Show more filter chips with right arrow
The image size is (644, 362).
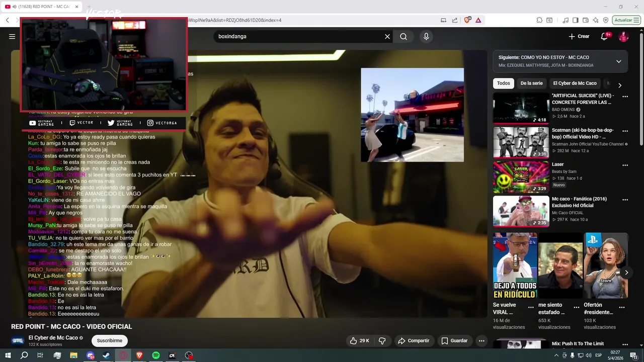coord(620,85)
